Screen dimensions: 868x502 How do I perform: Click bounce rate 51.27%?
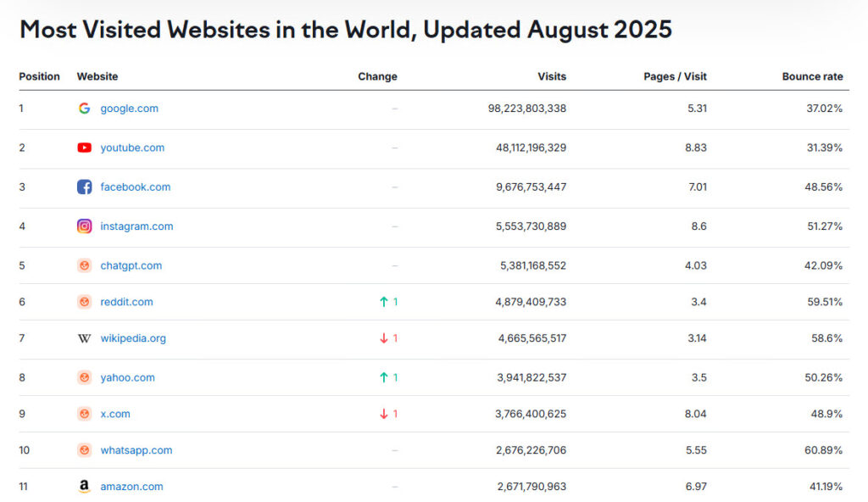[825, 226]
